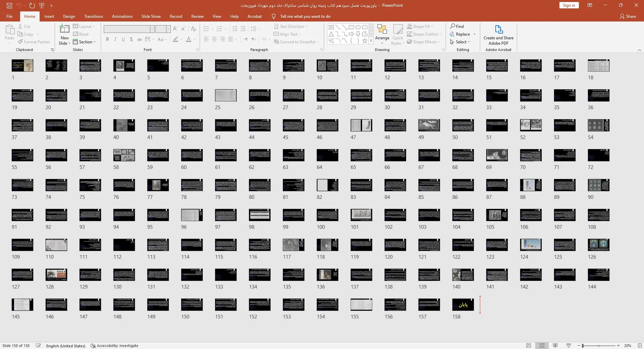This screenshot has height=349, width=644.
Task: Click the Strikethrough icon
Action: click(x=139, y=39)
